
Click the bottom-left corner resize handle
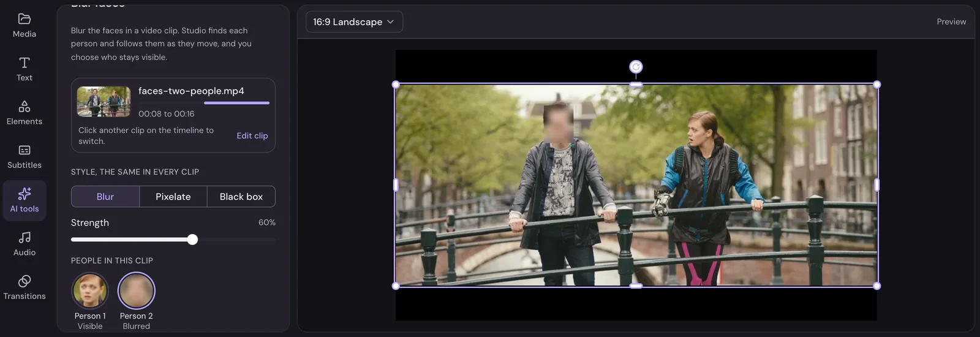coord(396,286)
